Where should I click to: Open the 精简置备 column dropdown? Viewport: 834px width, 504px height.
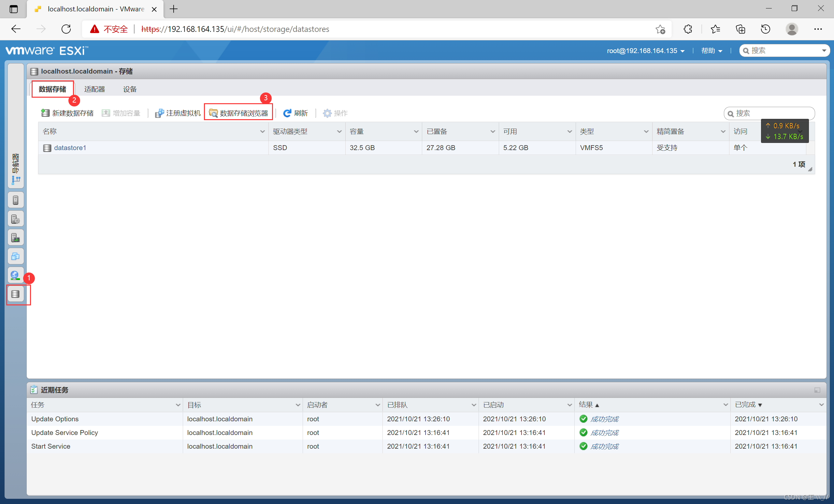(723, 132)
